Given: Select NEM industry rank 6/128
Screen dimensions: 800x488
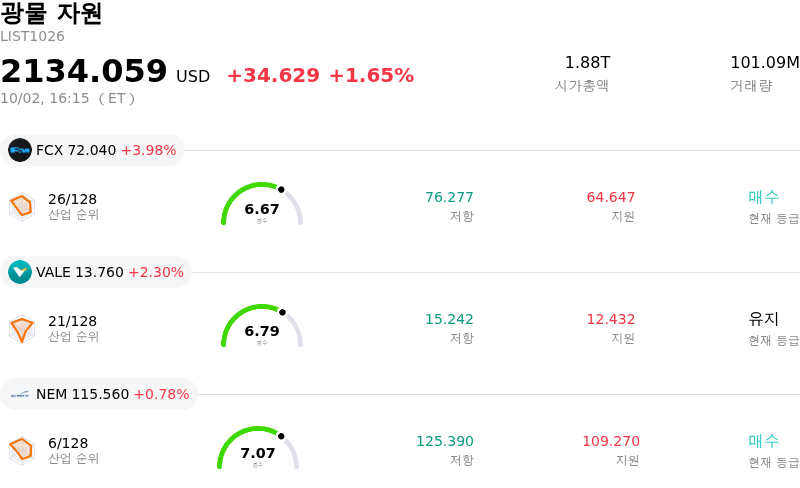Looking at the screenshot, I should [x=73, y=450].
